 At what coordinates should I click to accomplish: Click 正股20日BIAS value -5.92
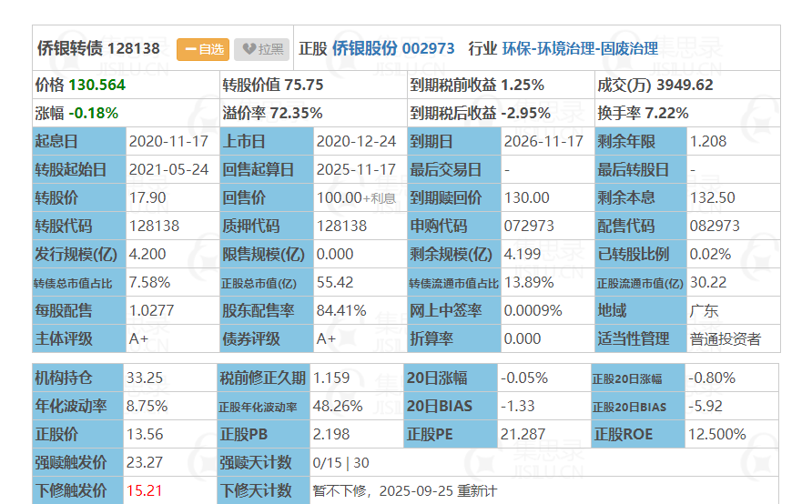[705, 406]
